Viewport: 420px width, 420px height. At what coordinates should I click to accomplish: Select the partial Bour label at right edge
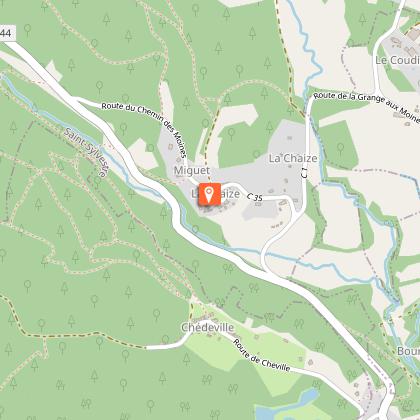point(408,351)
